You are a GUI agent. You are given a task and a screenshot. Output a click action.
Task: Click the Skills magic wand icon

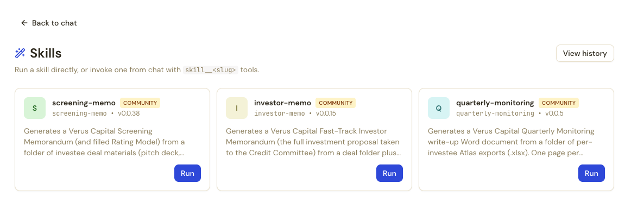(20, 53)
